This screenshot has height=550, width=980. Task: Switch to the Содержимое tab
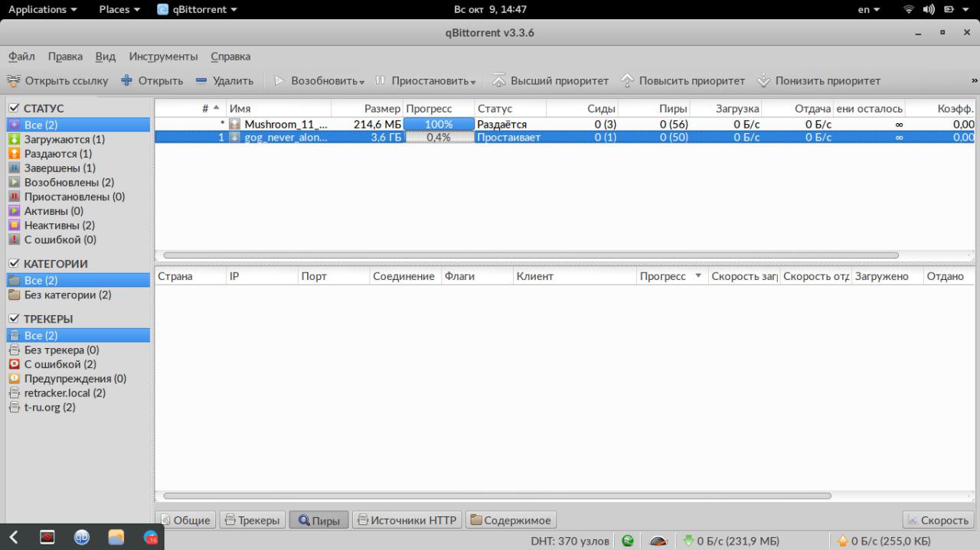click(510, 520)
